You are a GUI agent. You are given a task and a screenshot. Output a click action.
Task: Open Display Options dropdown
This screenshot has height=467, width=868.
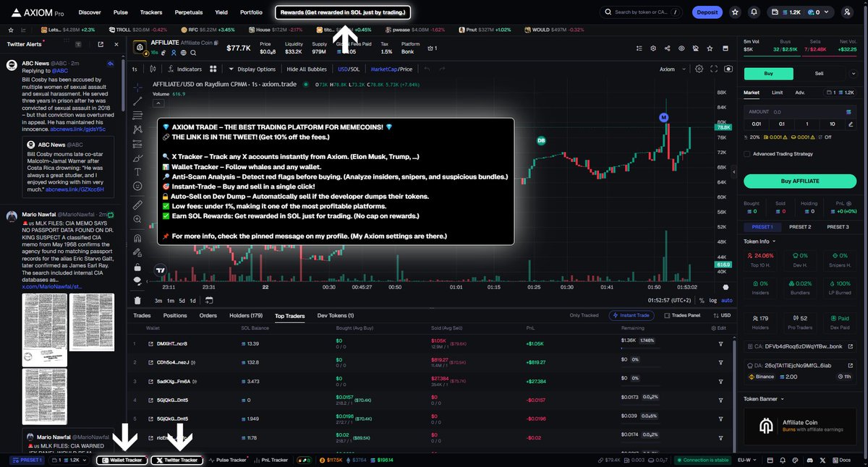[252, 69]
